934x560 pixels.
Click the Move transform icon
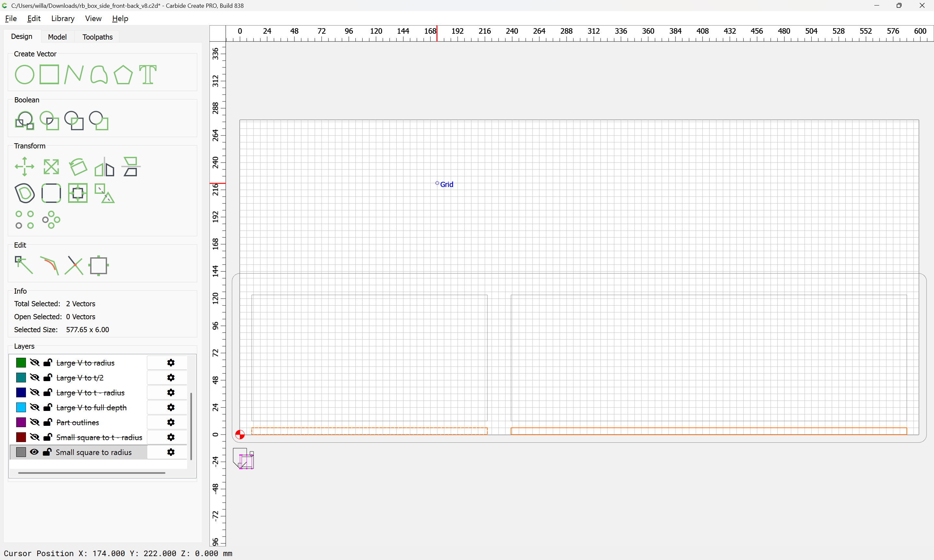click(x=25, y=167)
